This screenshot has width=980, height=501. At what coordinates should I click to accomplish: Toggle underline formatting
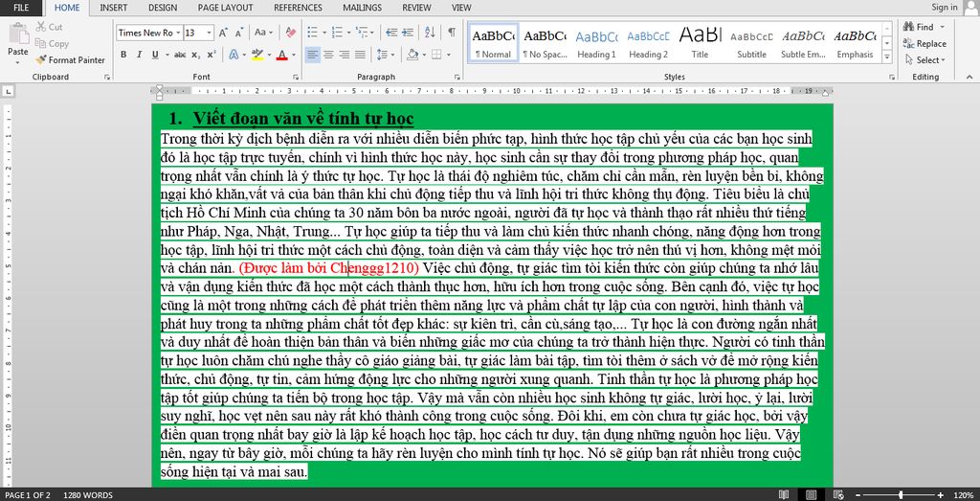pyautogui.click(x=155, y=55)
